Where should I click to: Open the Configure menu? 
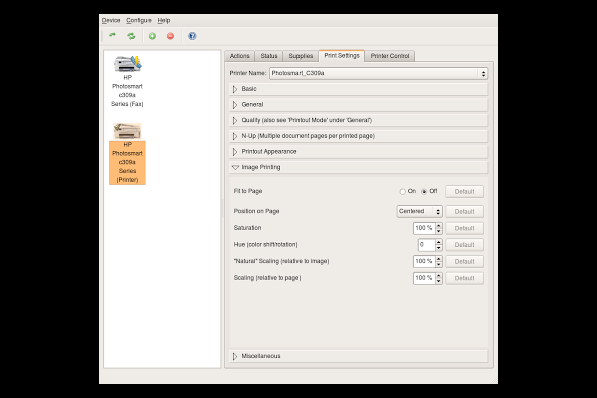coord(139,21)
